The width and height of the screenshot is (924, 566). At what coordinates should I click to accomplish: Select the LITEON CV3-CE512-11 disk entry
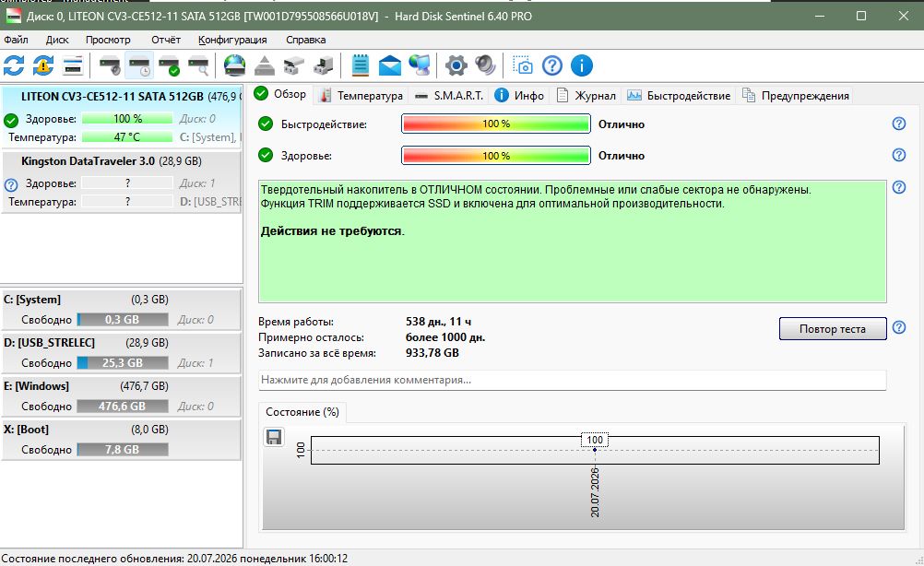coord(122,117)
